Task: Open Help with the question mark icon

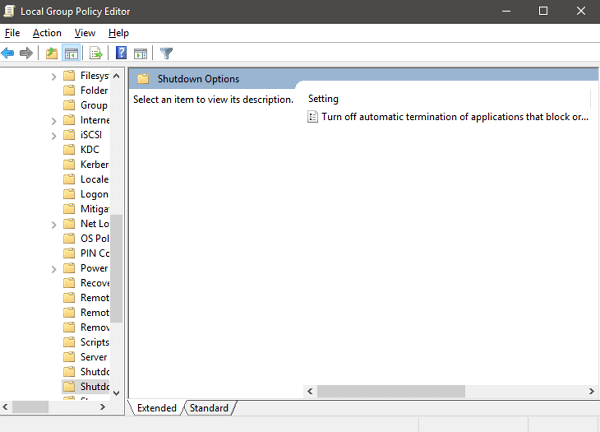Action: pyautogui.click(x=121, y=53)
